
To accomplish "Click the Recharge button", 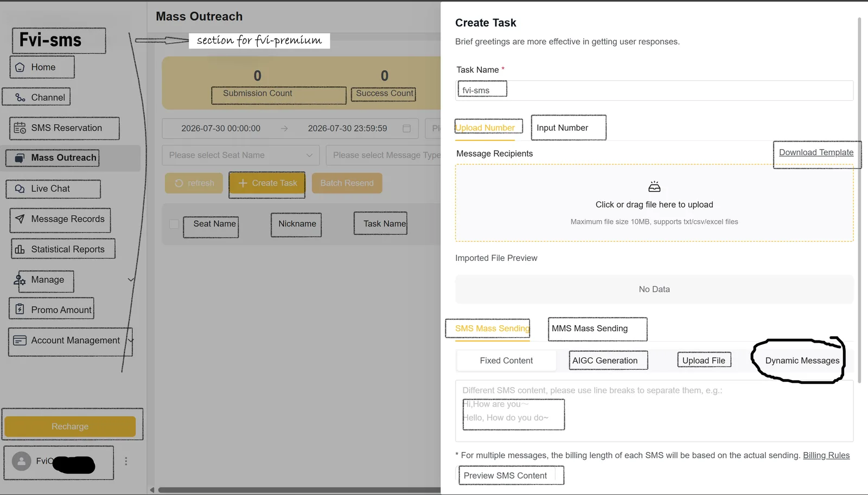I will (x=70, y=427).
